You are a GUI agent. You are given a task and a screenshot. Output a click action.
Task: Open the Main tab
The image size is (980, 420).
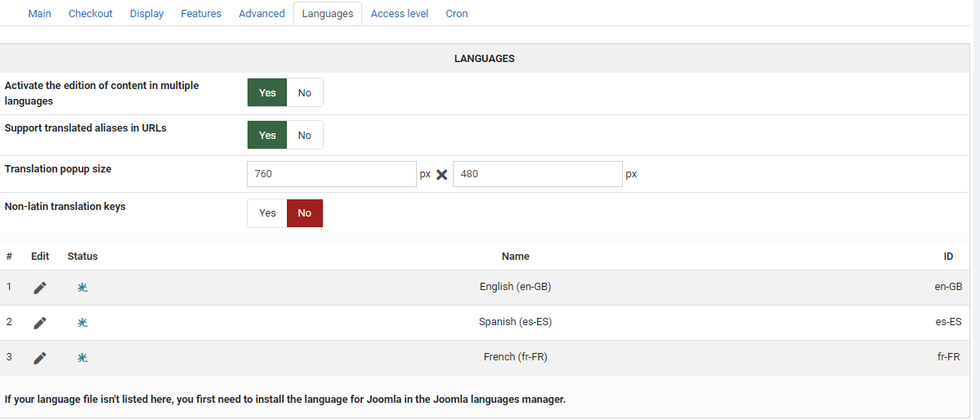(x=39, y=14)
